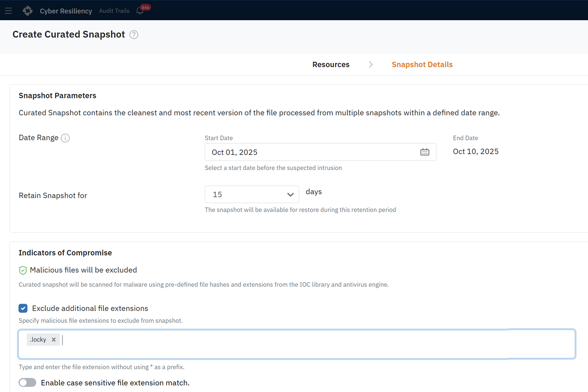Select the .locky extension chip
Screen dimensions: 588x392
click(39, 340)
